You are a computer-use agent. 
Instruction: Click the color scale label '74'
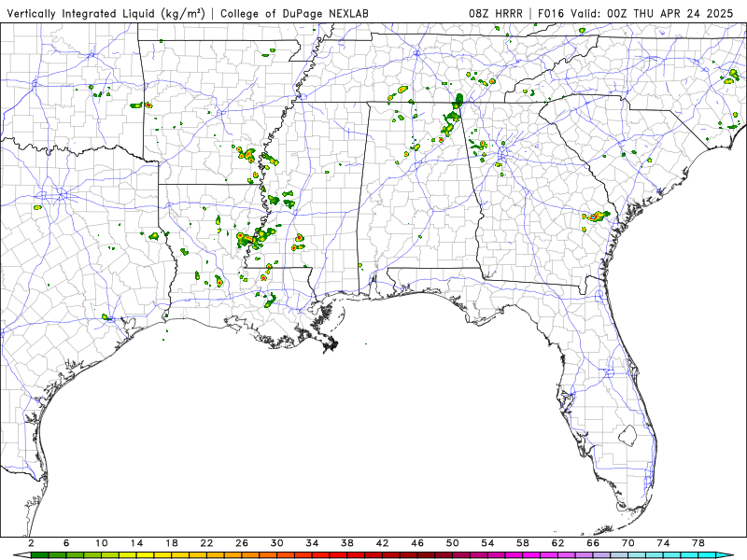(x=664, y=543)
